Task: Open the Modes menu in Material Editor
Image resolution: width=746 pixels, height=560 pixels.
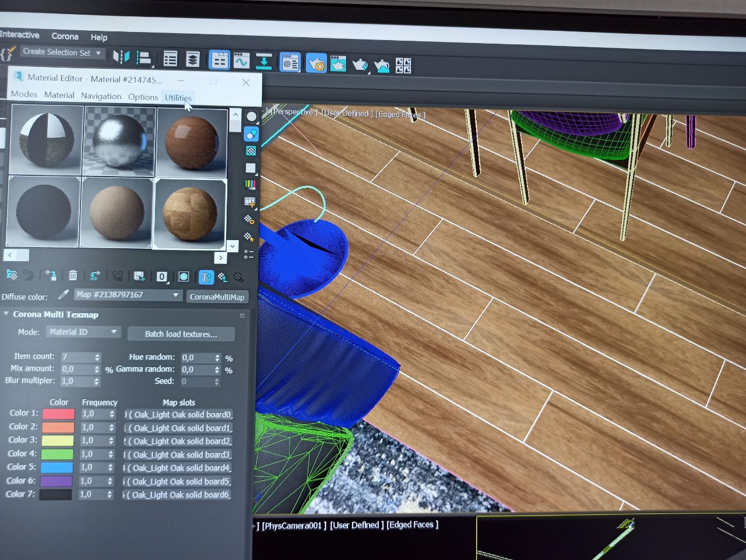Action: [x=24, y=94]
